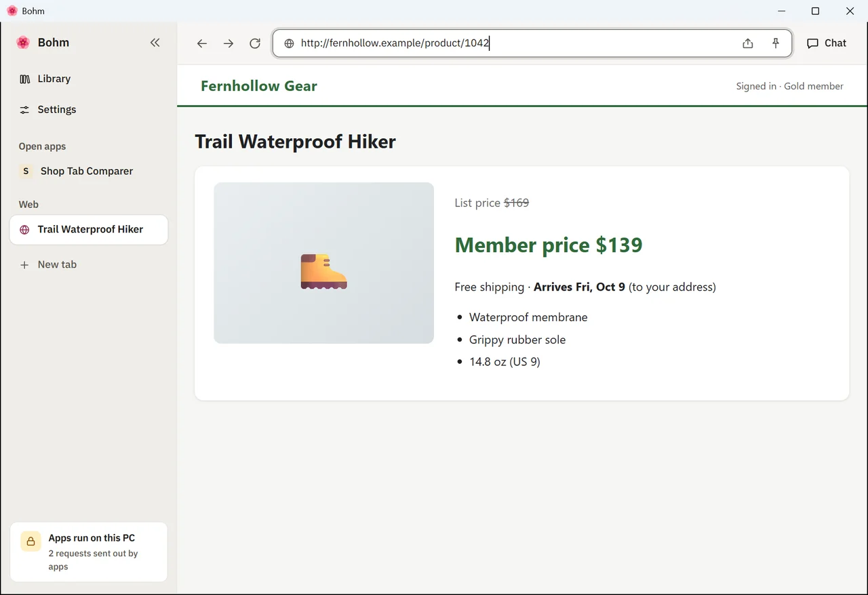Viewport: 868px width, 595px height.
Task: Click the Web section label
Action: point(28,204)
